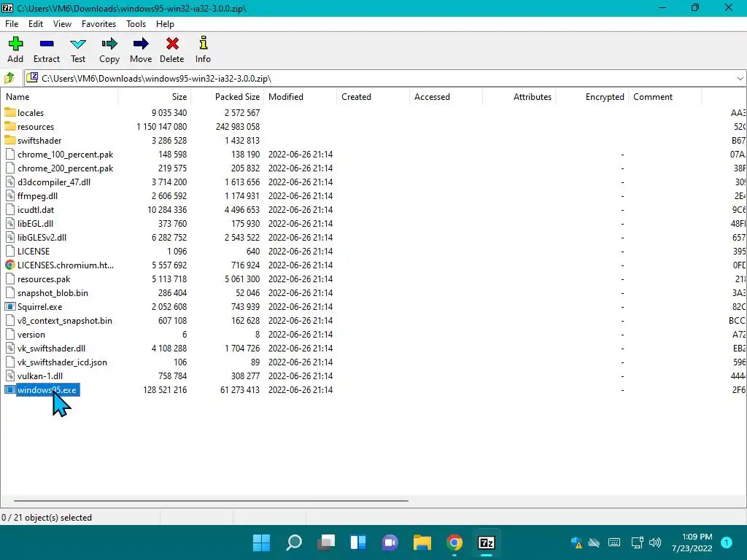Click the d3dcompiler_47.dll file icon
Screen dimensions: 747x560
click(10, 182)
